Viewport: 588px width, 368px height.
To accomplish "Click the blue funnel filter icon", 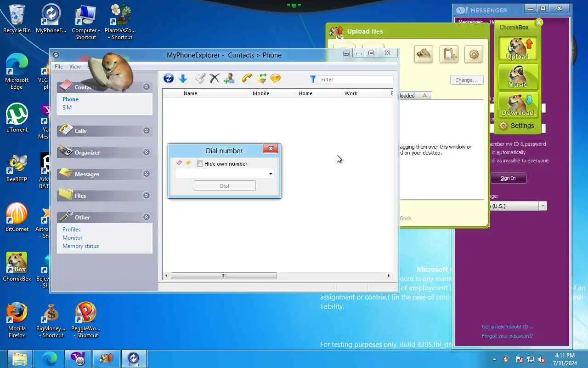I will pyautogui.click(x=313, y=79).
